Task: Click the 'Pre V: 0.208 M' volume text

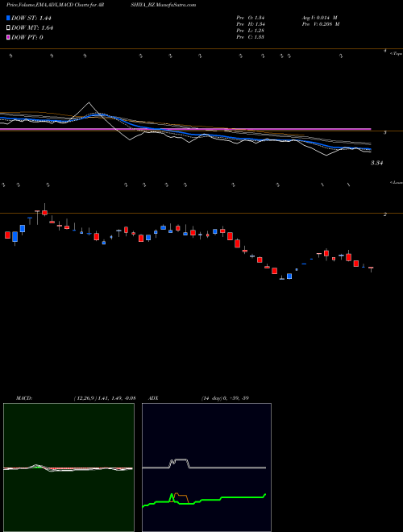Action: point(321,24)
